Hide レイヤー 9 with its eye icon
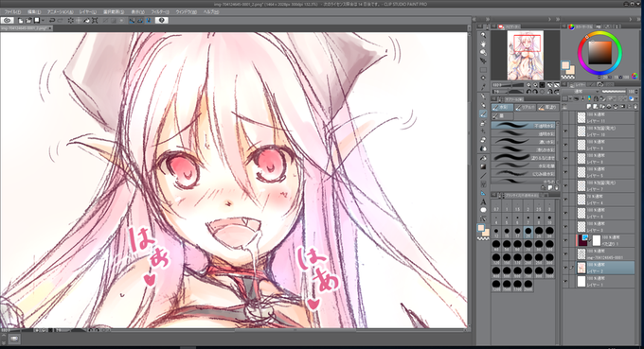The height and width of the screenshot is (349, 644). coord(565,145)
